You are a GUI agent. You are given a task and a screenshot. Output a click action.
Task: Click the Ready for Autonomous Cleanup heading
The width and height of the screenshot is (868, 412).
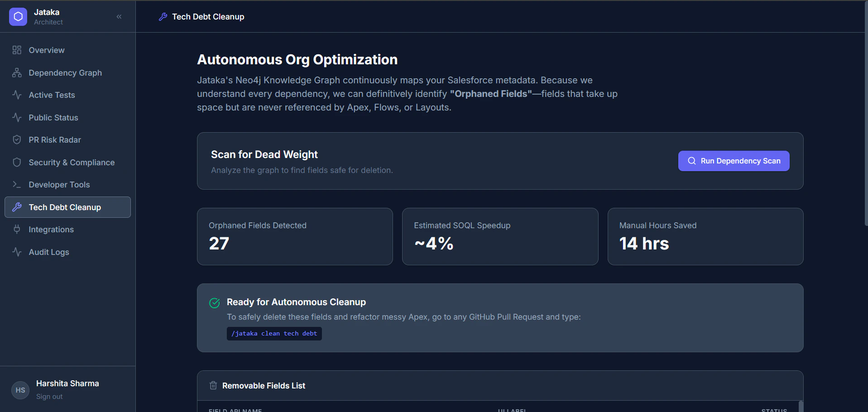click(x=296, y=302)
